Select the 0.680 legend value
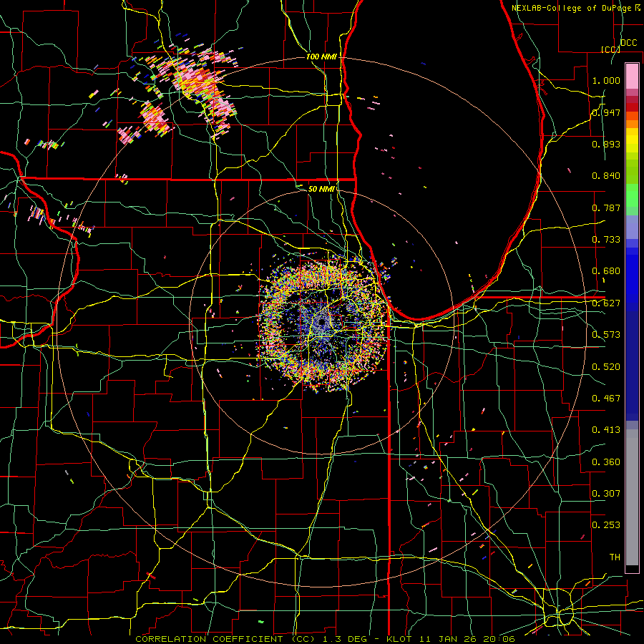Viewport: 644px width, 644px height. pos(606,271)
